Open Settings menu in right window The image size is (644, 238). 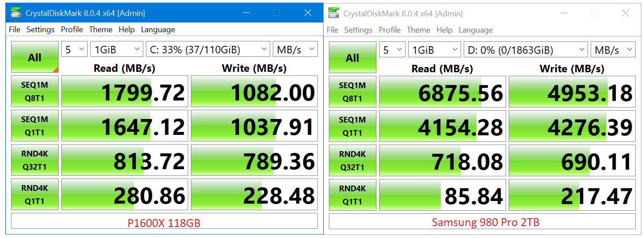(358, 30)
